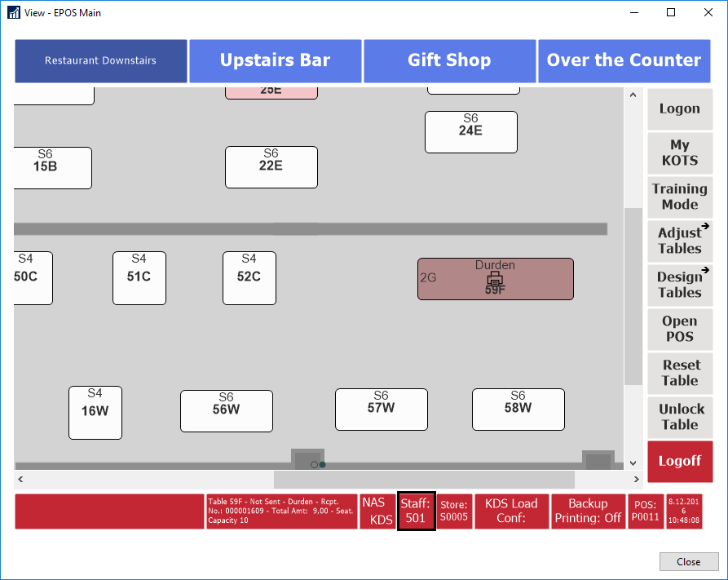
Task: Switch to Restaurant Downstairs tab
Action: [x=101, y=61]
